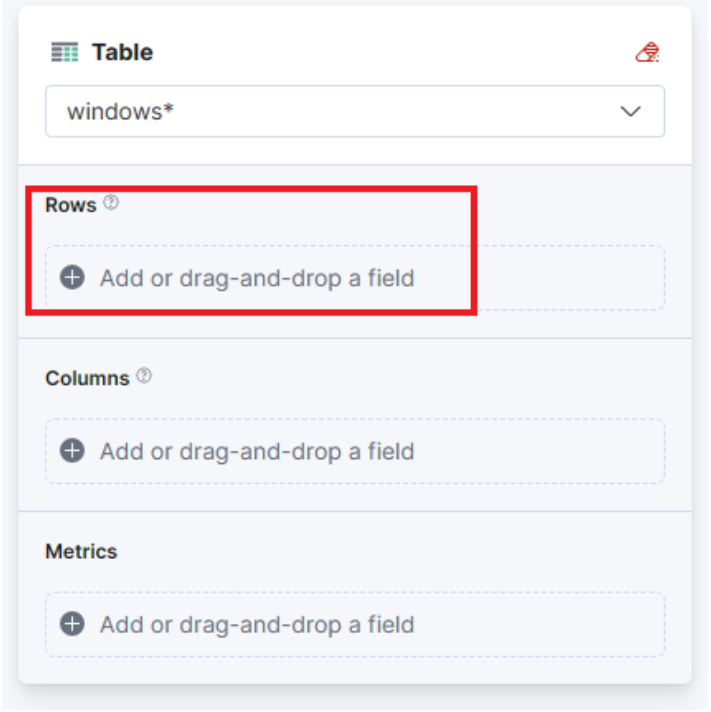Open the windows* data view dropdown
The height and width of the screenshot is (712, 711).
coord(354,111)
